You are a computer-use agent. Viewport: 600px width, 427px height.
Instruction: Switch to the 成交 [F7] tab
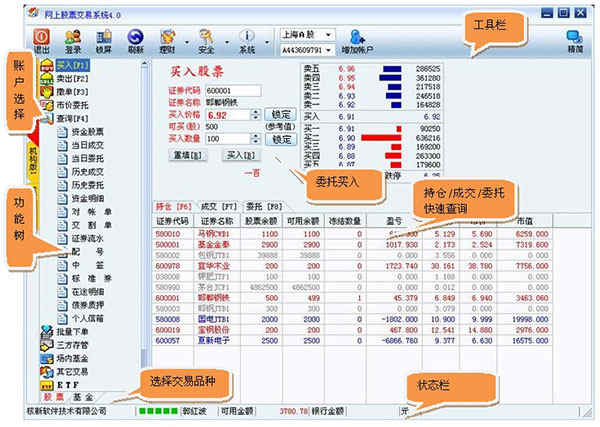pos(219,207)
